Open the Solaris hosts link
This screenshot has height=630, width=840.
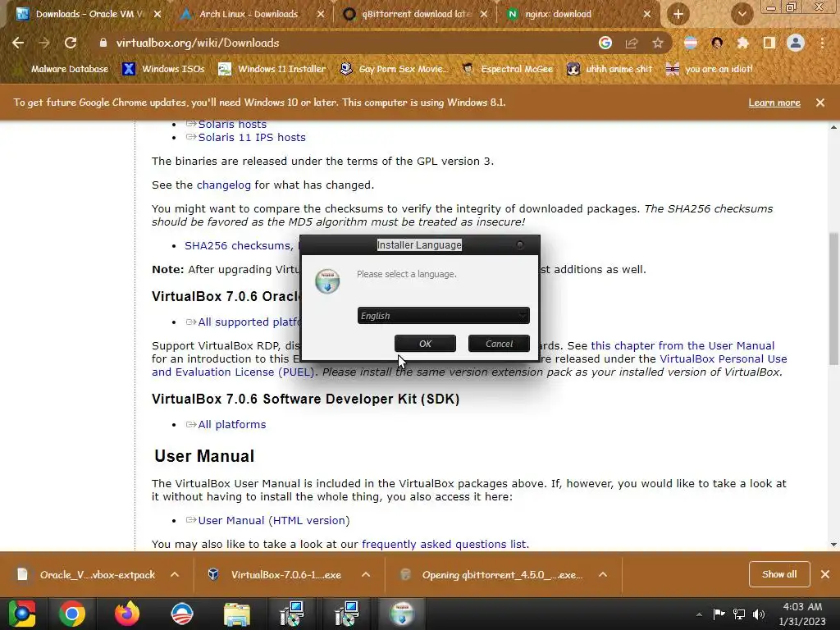point(232,124)
